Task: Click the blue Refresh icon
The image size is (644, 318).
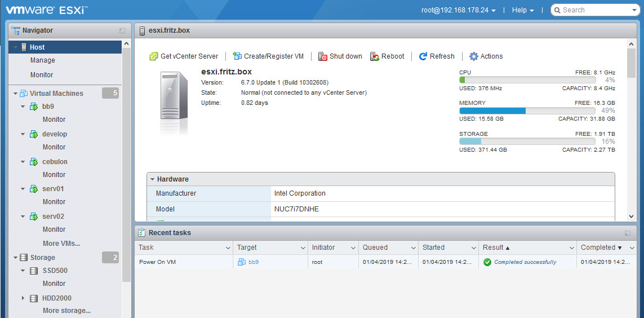Action: pos(423,56)
